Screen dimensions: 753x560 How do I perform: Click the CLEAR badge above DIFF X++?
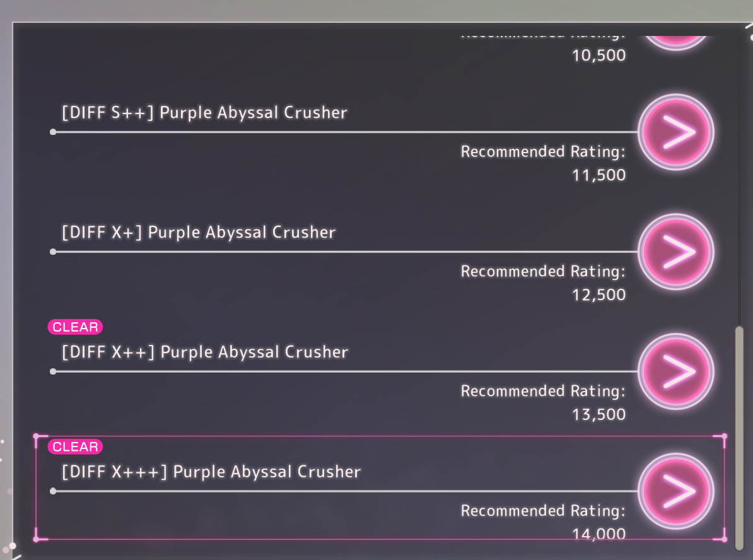(75, 327)
